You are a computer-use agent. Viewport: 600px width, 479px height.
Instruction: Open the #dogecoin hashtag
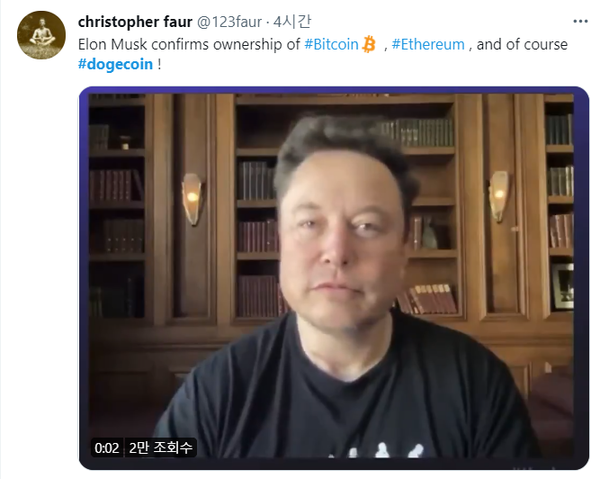(115, 64)
